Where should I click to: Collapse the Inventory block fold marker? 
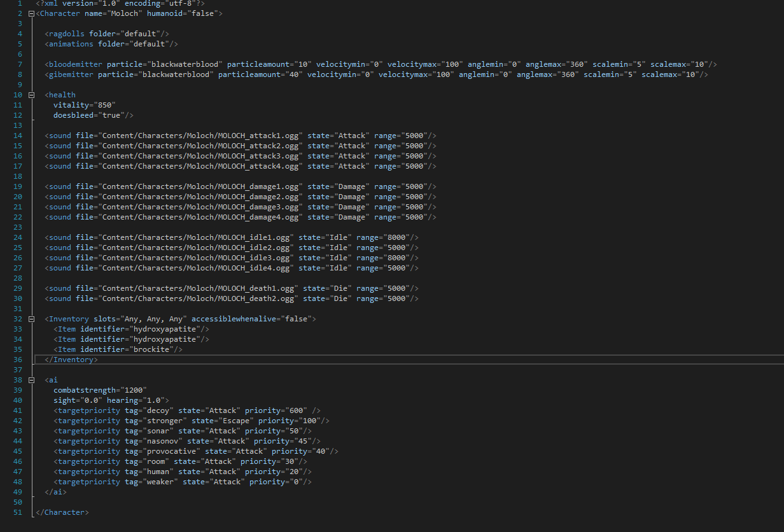coord(31,319)
